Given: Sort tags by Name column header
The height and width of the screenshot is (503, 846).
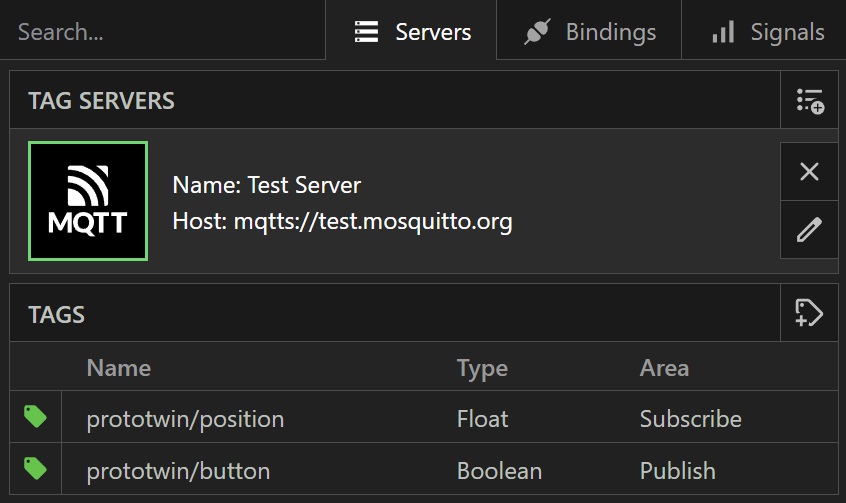Looking at the screenshot, I should (118, 368).
